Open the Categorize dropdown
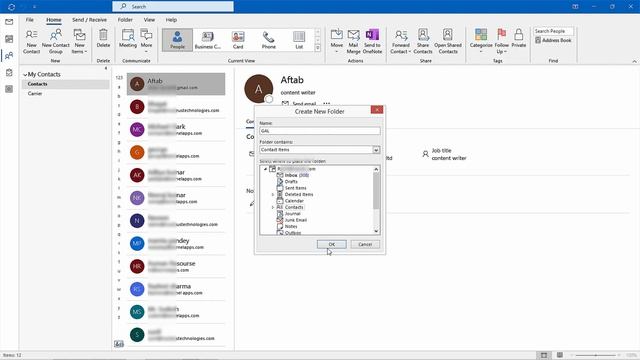Viewport: 640px width, 360px height. point(481,41)
